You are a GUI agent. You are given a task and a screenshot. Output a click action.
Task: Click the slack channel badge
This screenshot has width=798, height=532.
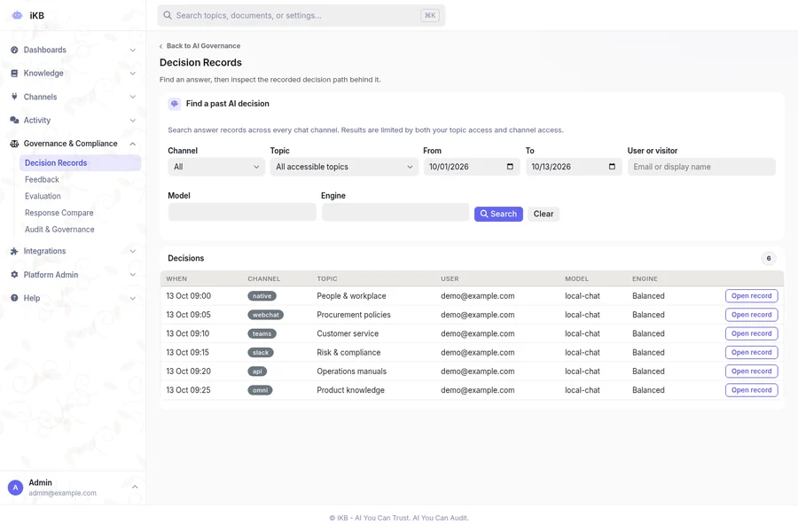click(261, 352)
